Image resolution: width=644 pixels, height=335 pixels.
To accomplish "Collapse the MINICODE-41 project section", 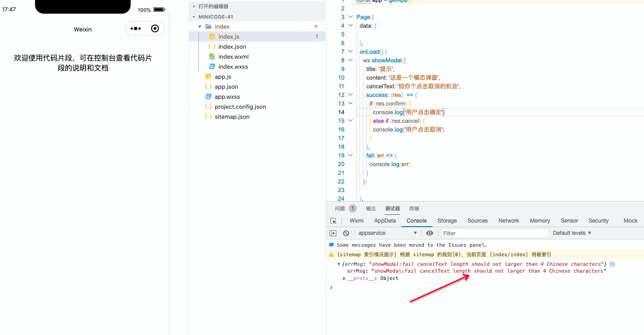I will pyautogui.click(x=194, y=17).
